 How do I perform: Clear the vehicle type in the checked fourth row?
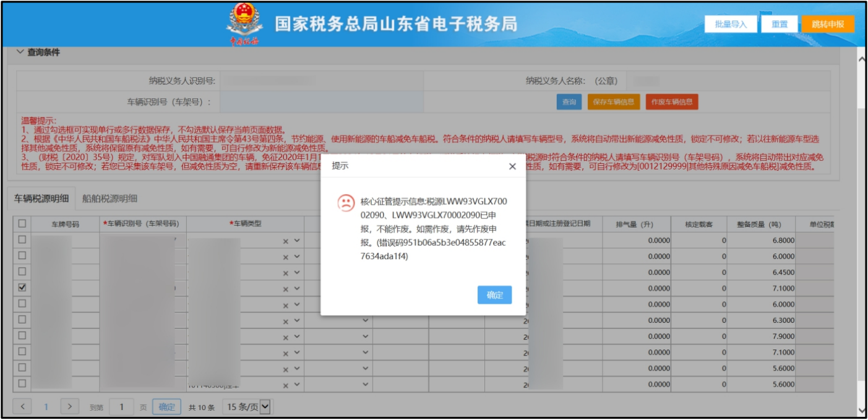click(286, 288)
